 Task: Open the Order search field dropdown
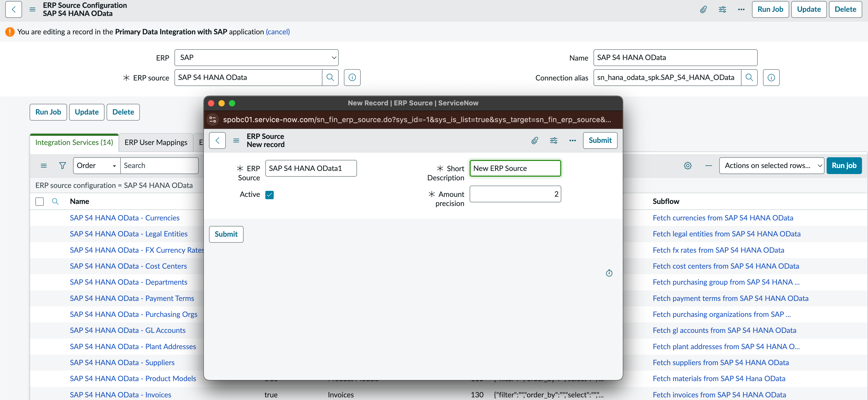tap(96, 166)
